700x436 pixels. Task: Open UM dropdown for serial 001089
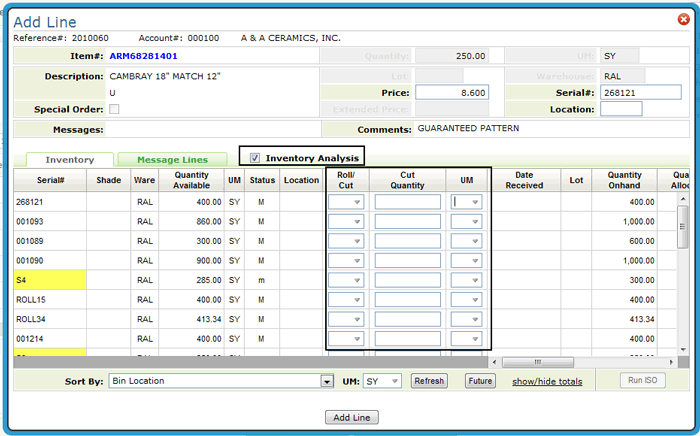466,241
